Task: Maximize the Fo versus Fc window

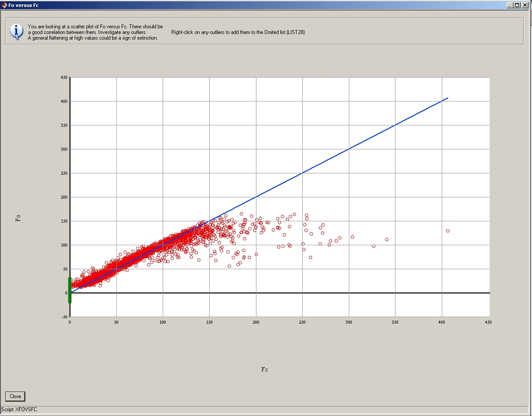Action: tap(517, 5)
